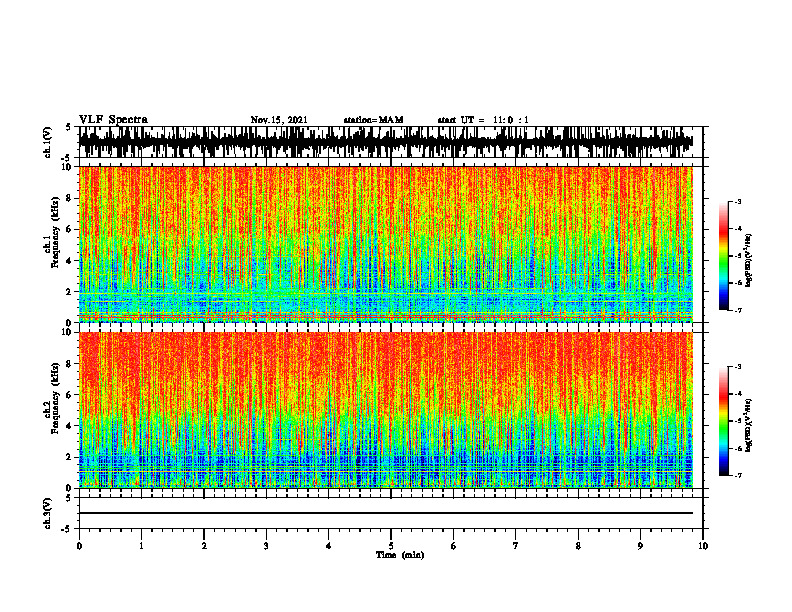Click the lower color scale bar beside ch.2
Image resolution: width=792 pixels, height=612 pixels.
[x=723, y=421]
